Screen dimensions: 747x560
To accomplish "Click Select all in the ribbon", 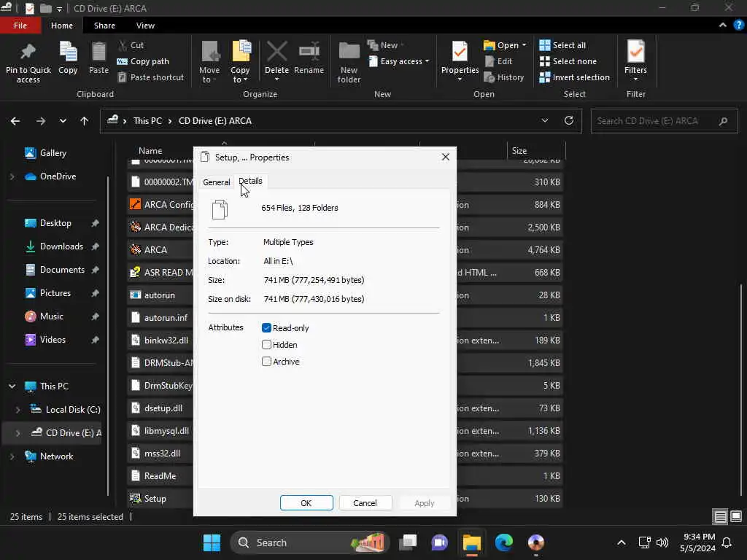I will [562, 45].
